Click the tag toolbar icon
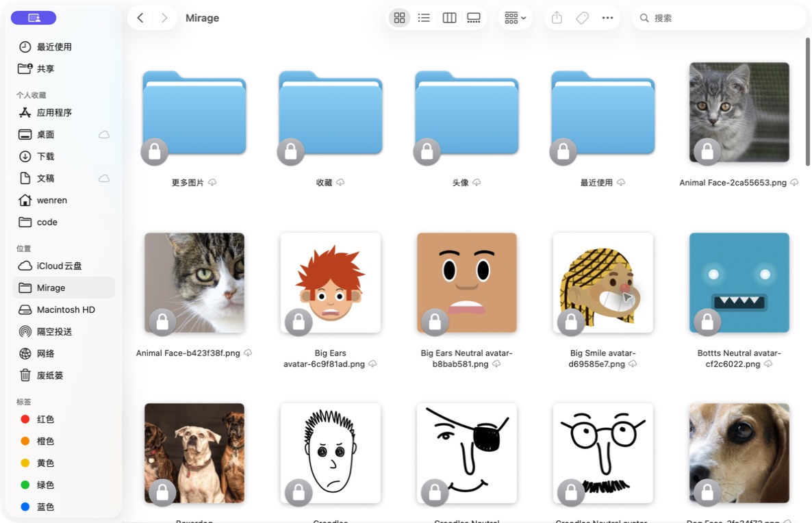This screenshot has height=523, width=812. tap(582, 18)
